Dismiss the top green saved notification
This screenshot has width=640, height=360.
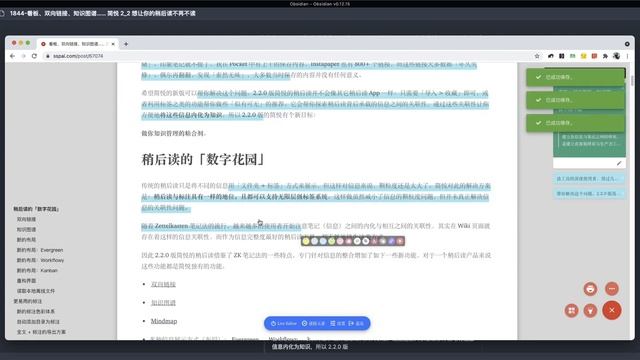[575, 77]
